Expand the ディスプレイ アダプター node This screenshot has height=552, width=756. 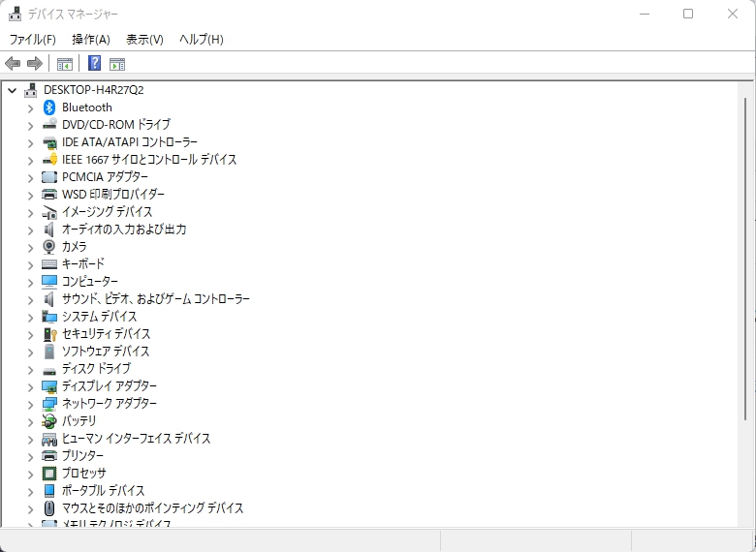(30, 386)
